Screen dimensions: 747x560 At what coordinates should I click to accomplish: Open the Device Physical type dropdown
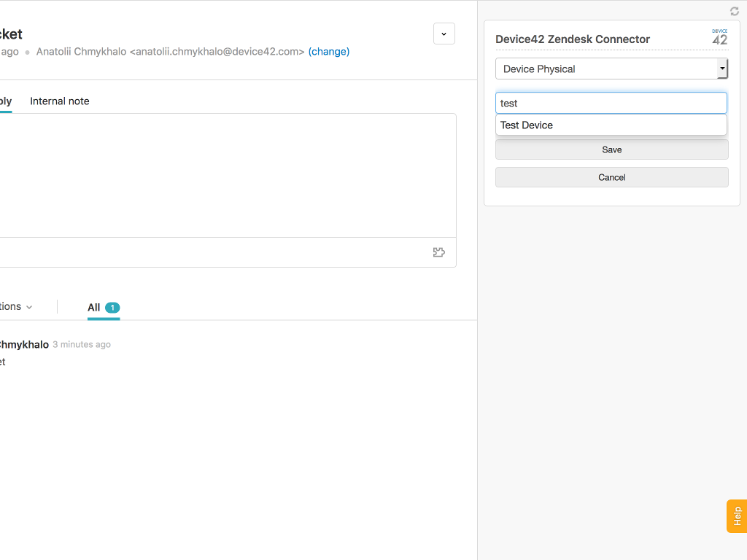click(611, 69)
